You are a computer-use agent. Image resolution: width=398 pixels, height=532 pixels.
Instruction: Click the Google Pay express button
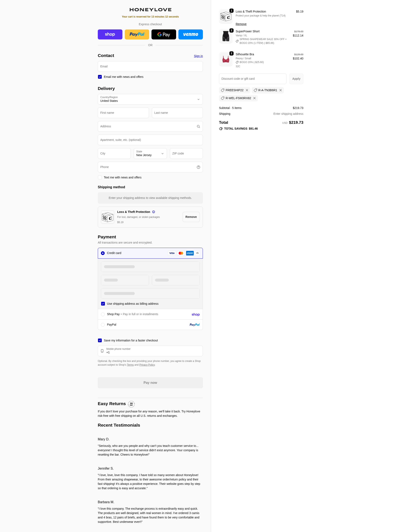pyautogui.click(x=164, y=34)
